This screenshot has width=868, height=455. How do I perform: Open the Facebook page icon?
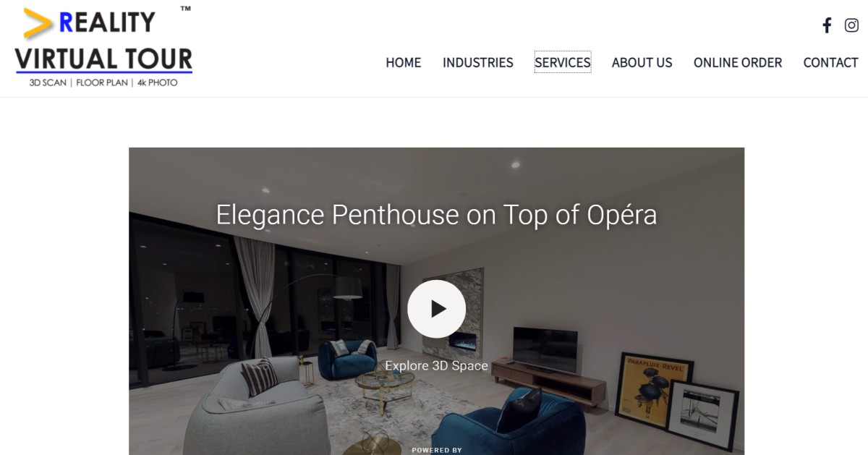tap(827, 25)
